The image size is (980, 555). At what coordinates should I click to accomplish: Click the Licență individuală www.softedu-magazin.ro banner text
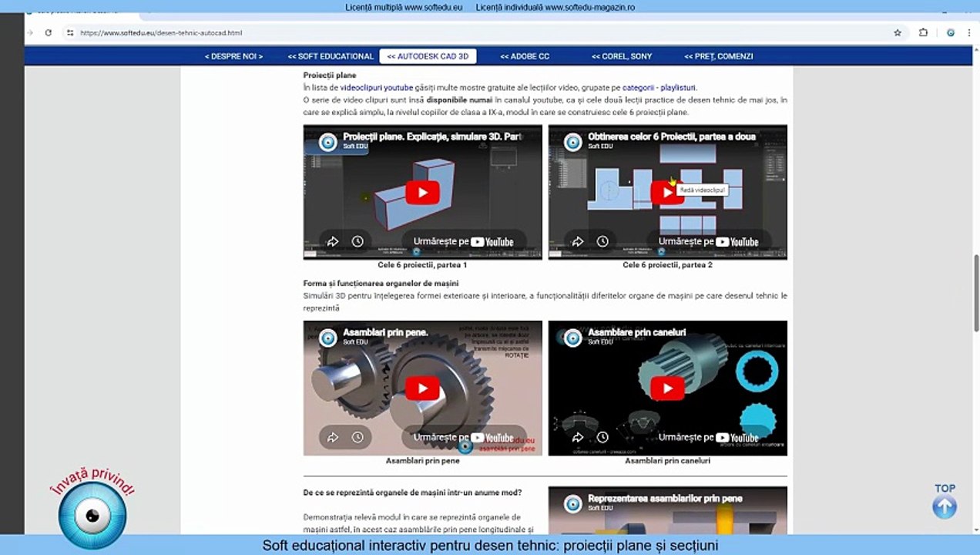point(555,8)
